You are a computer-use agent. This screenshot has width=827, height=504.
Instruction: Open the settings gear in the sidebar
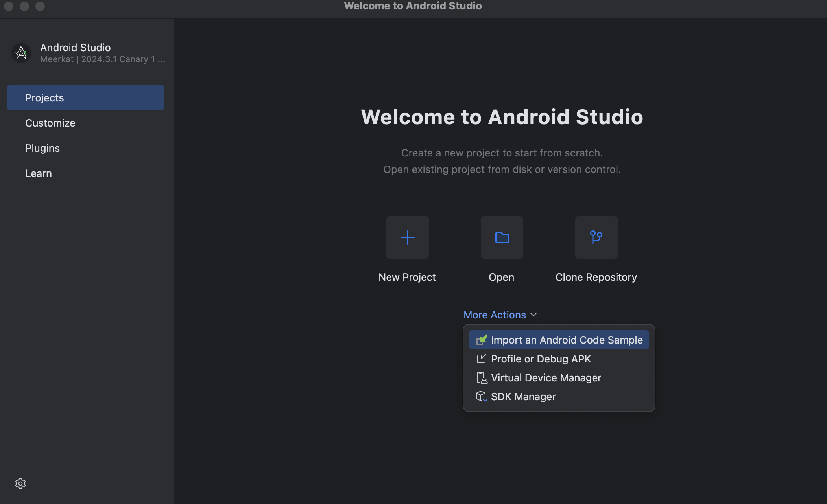point(20,484)
